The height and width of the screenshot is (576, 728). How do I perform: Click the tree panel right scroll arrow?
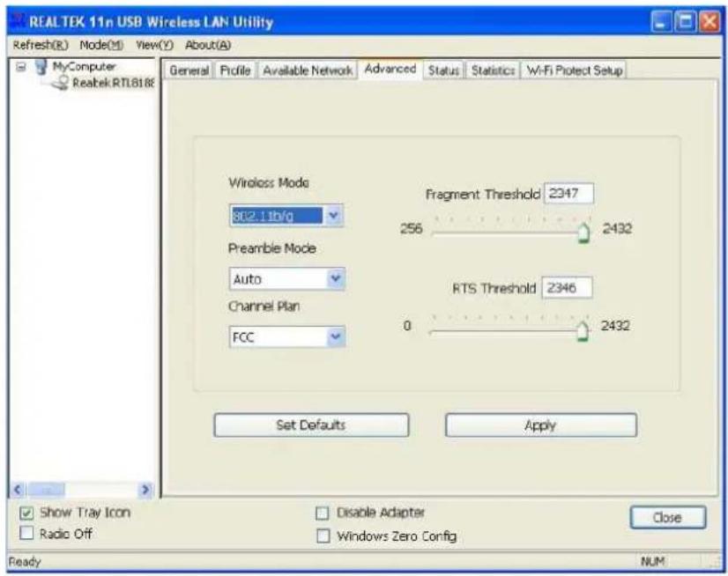point(145,489)
